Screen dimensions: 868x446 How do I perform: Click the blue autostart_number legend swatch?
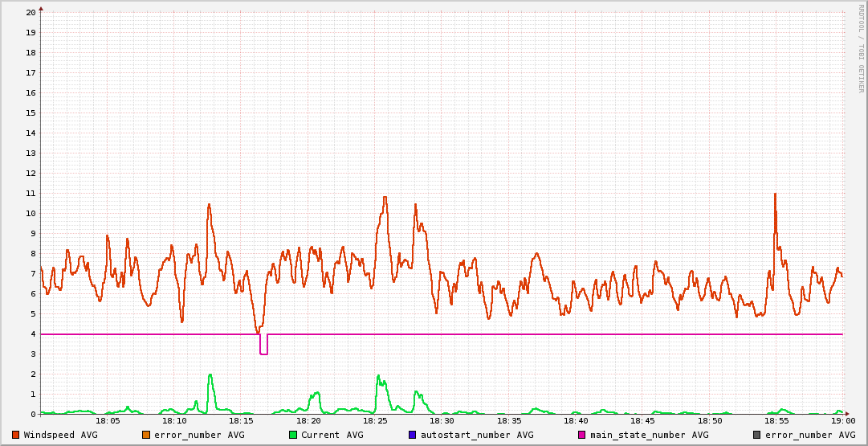point(412,435)
